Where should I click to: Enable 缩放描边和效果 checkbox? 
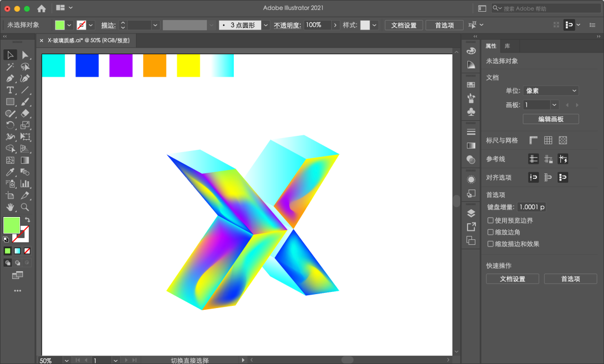point(490,244)
